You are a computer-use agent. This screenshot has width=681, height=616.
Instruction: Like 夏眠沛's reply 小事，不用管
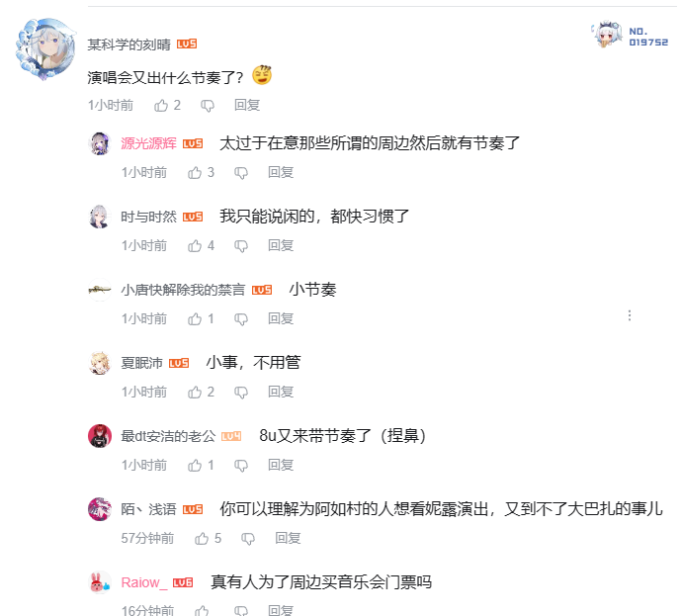(x=195, y=393)
